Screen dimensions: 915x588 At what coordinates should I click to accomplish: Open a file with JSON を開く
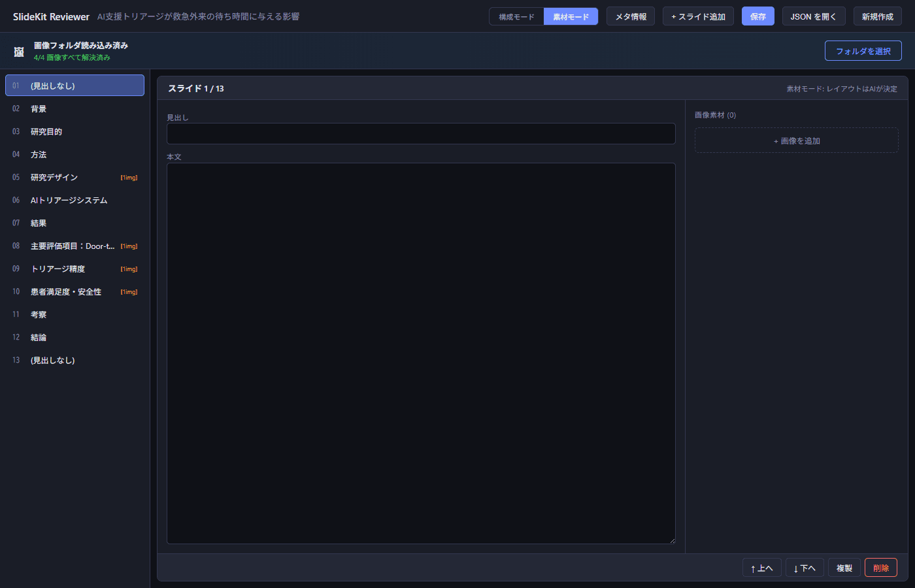coord(813,16)
